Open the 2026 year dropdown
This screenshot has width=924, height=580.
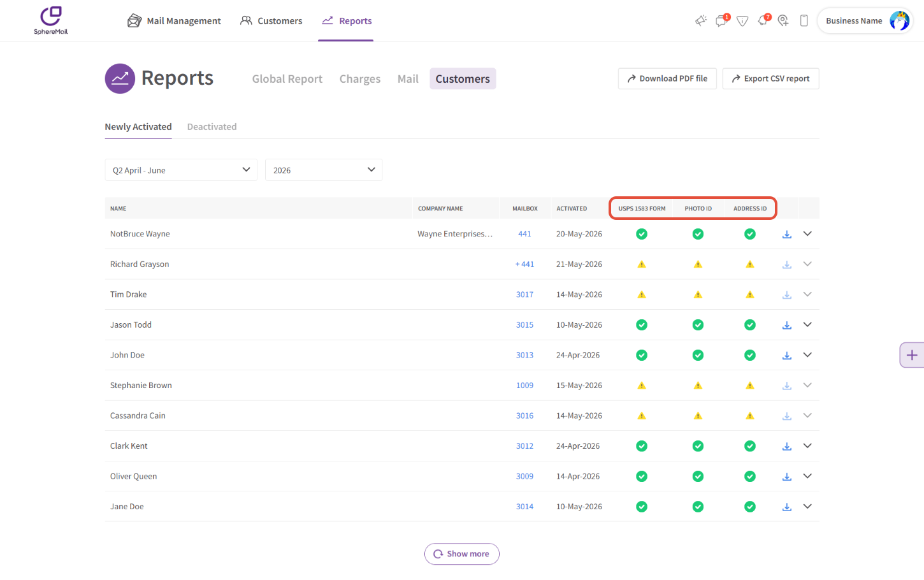click(x=324, y=170)
